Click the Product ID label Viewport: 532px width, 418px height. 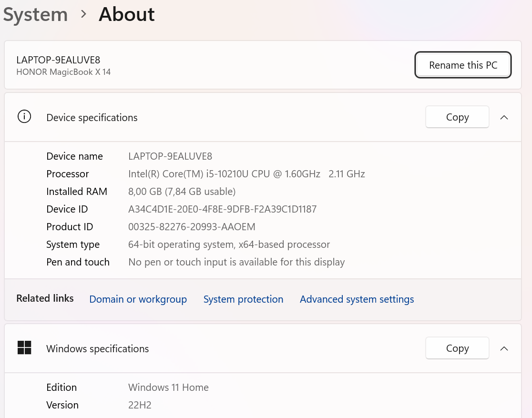pos(70,227)
